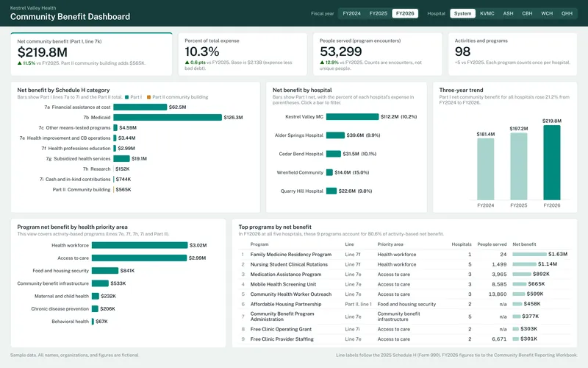The width and height of the screenshot is (588, 368).
Task: Select the Medication Assistance Program row
Action: [404, 275]
